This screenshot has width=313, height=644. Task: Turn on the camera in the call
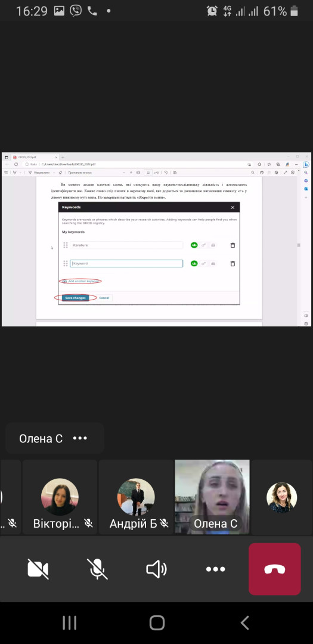(38, 569)
